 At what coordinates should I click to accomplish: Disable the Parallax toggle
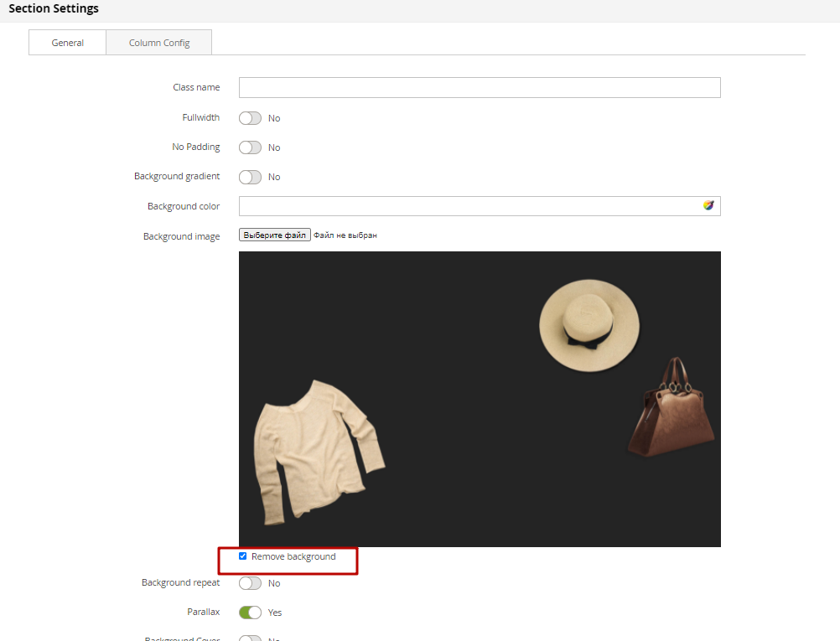pyautogui.click(x=250, y=613)
